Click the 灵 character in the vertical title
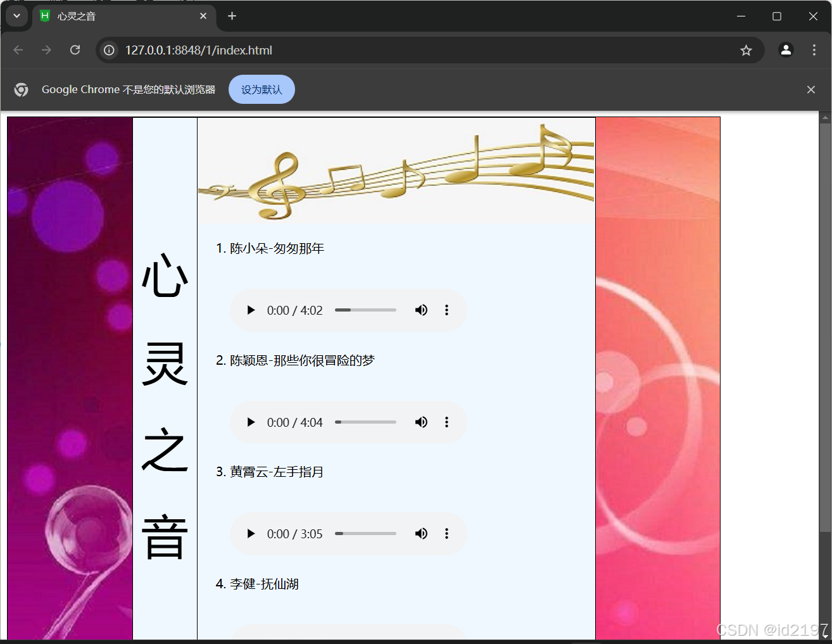Viewport: 832px width, 644px height. click(x=165, y=363)
